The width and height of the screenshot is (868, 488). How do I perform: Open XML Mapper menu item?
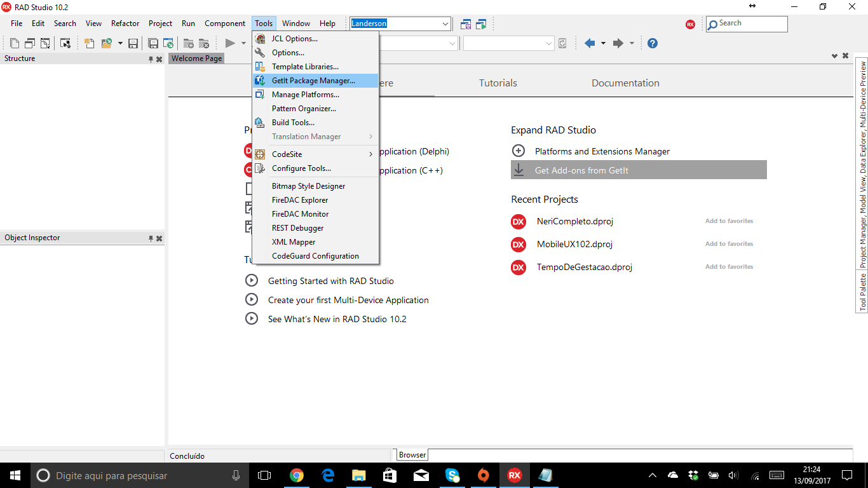[316, 242]
